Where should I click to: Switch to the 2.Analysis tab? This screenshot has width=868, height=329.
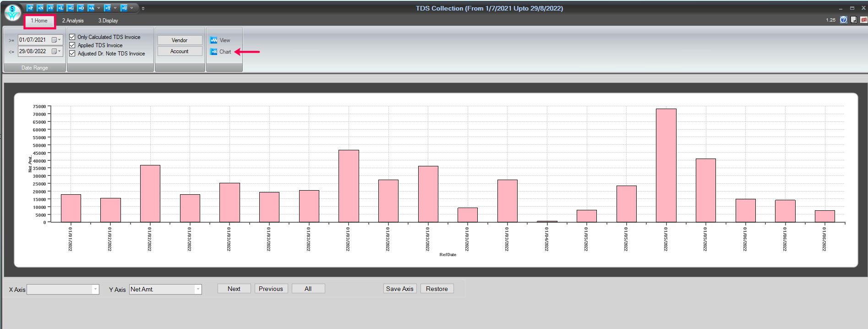pyautogui.click(x=73, y=21)
